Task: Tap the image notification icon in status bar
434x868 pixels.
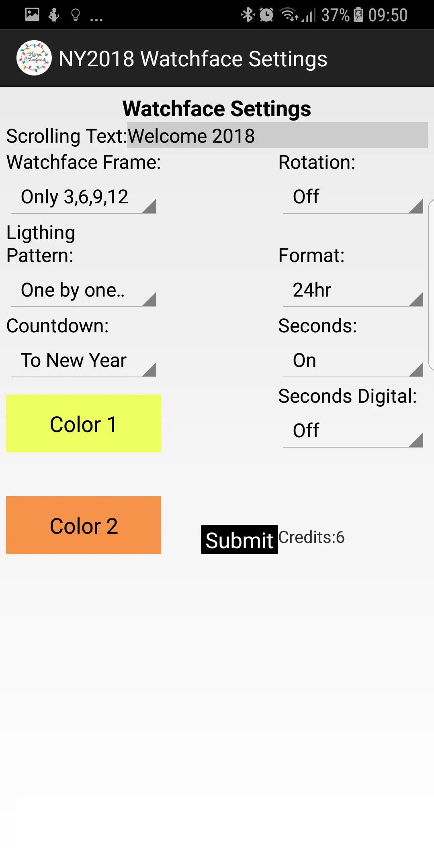Action: (32, 14)
